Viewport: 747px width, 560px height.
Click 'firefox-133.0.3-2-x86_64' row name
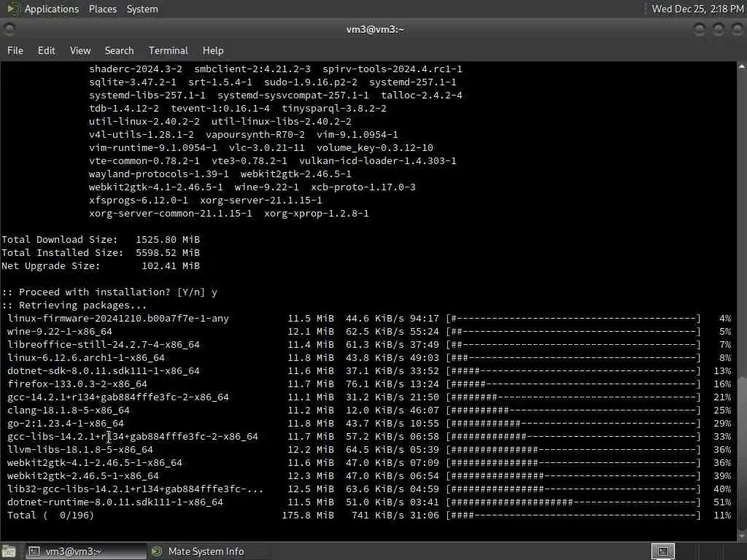77,384
